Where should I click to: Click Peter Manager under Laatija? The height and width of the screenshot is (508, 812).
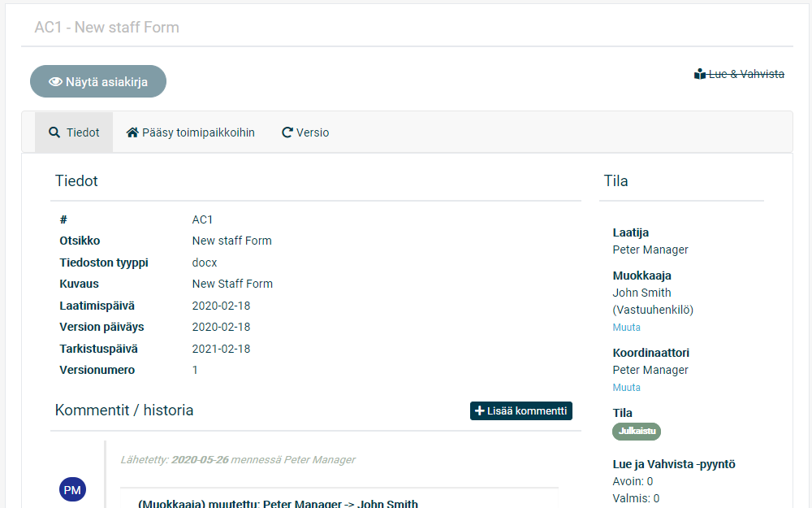pos(650,250)
